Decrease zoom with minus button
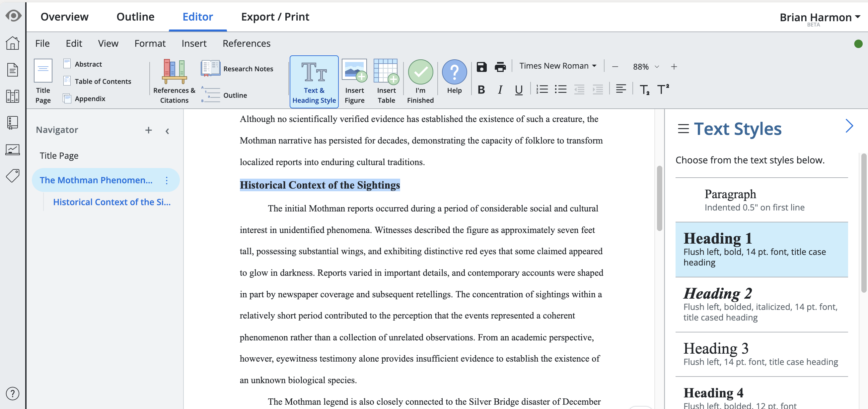This screenshot has height=409, width=868. [615, 67]
